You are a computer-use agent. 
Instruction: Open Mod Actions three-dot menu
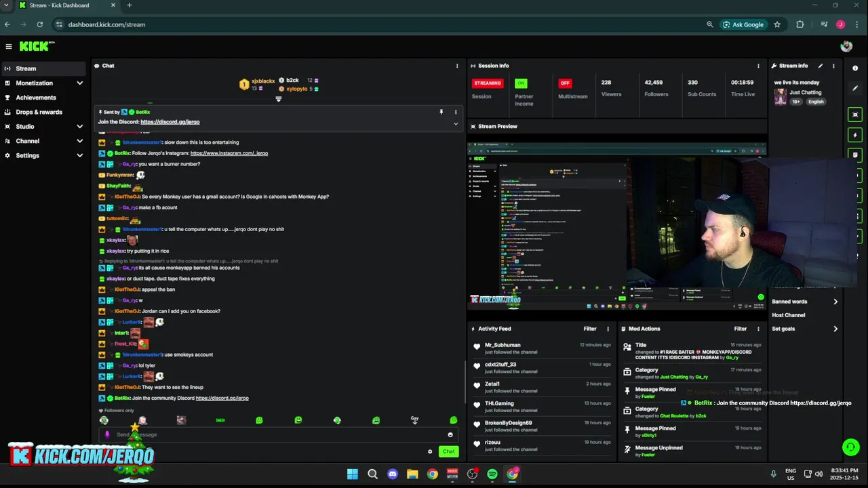(x=758, y=329)
